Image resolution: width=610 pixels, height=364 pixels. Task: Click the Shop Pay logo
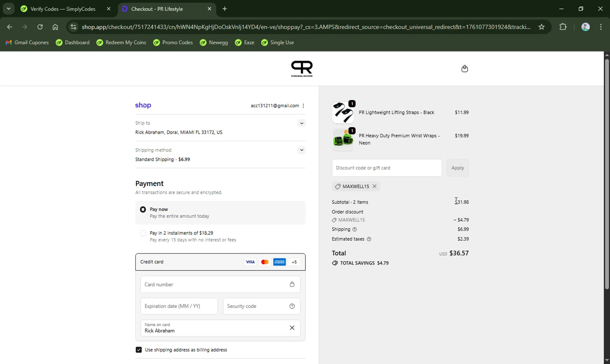click(x=143, y=106)
